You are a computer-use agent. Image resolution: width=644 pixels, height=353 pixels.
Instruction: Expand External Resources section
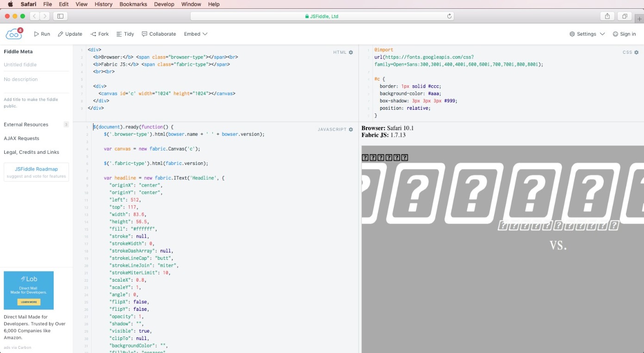(x=26, y=125)
